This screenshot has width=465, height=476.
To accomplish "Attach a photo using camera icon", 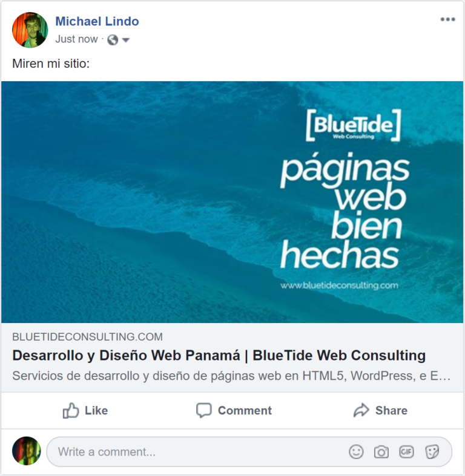I will tap(381, 452).
